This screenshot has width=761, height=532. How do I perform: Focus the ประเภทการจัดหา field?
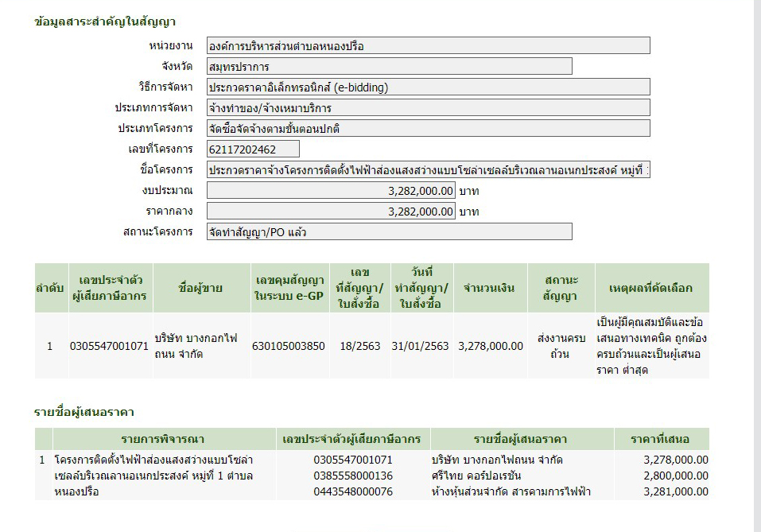[x=427, y=108]
